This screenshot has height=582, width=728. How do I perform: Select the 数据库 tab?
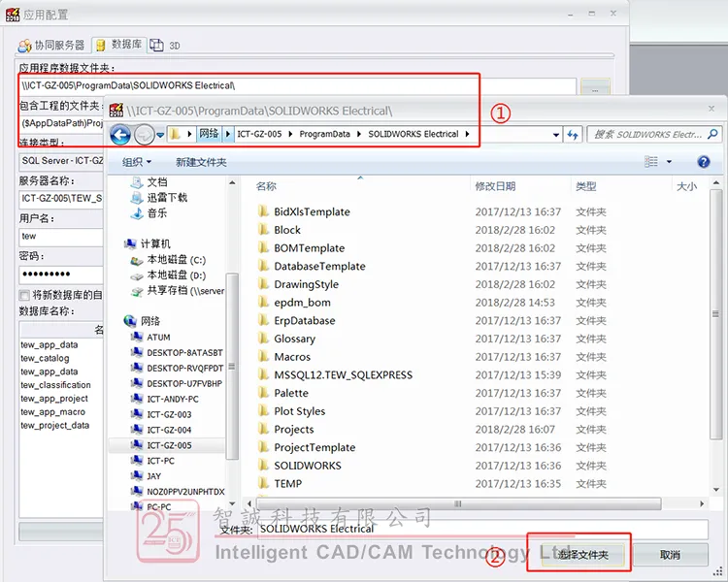point(119,45)
